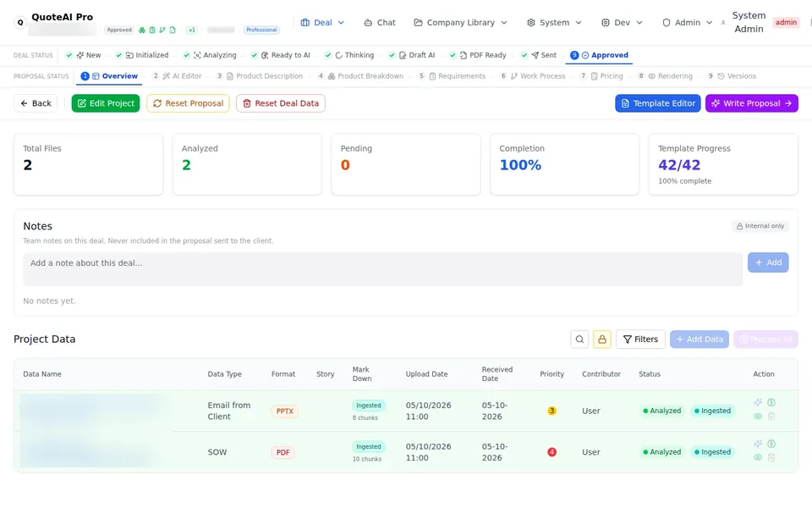
Task: Click the Back button
Action: tap(36, 103)
